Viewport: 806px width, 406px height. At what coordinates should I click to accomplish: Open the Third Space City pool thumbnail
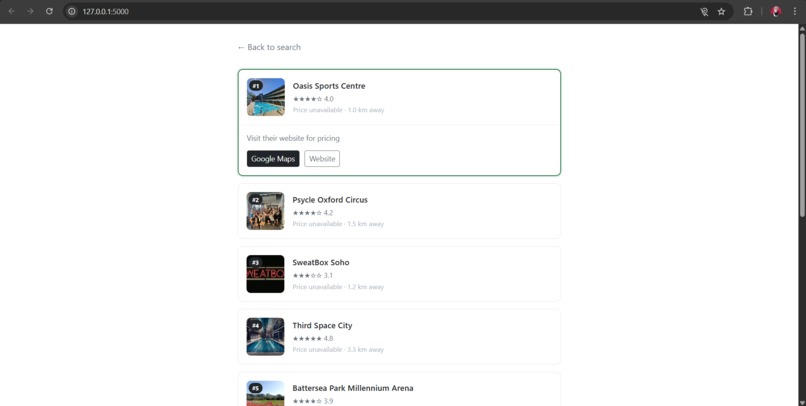point(265,337)
